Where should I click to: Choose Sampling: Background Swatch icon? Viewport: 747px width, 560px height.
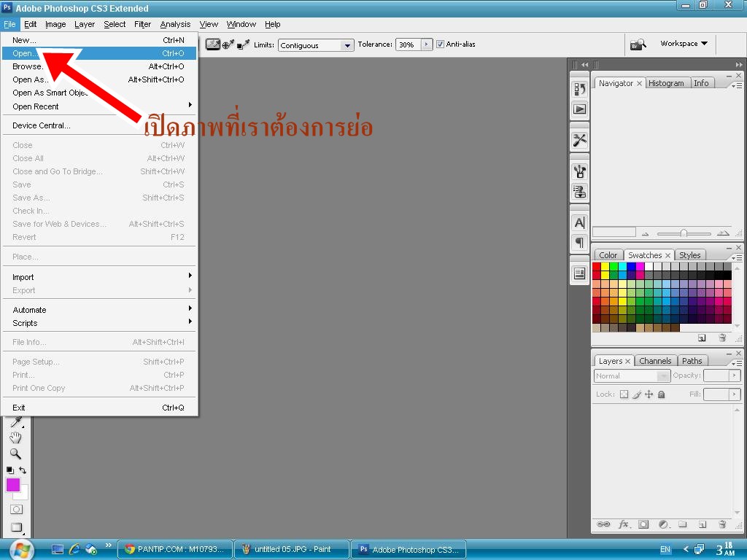pos(243,44)
